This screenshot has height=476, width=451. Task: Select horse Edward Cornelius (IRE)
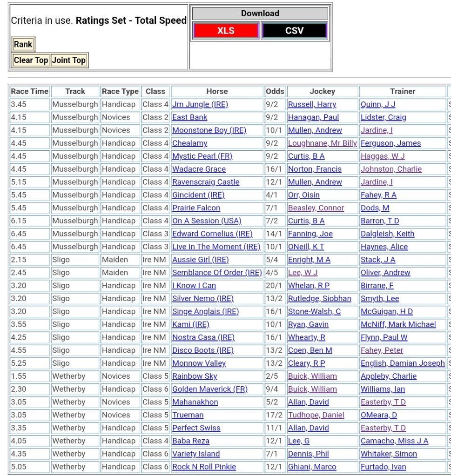point(212,234)
